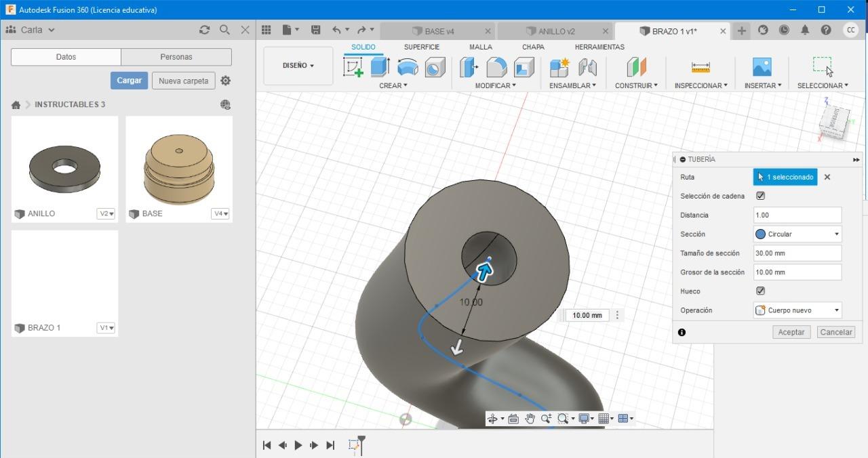Expand the MODIFICAR dropdown
868x458 pixels.
pyautogui.click(x=496, y=85)
